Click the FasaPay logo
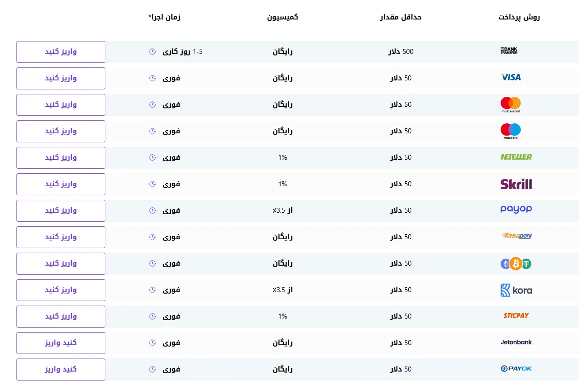Screen dimensions: 588x387 516,236
